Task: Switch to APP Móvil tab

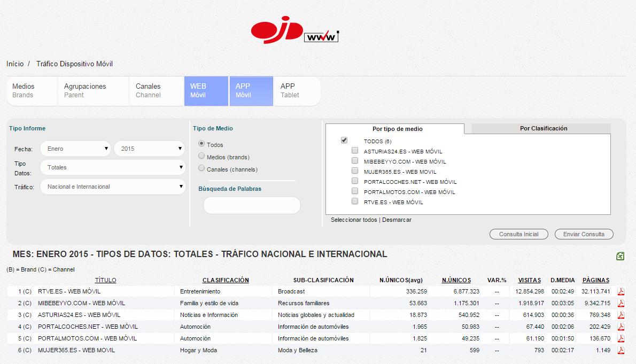Action: [251, 91]
